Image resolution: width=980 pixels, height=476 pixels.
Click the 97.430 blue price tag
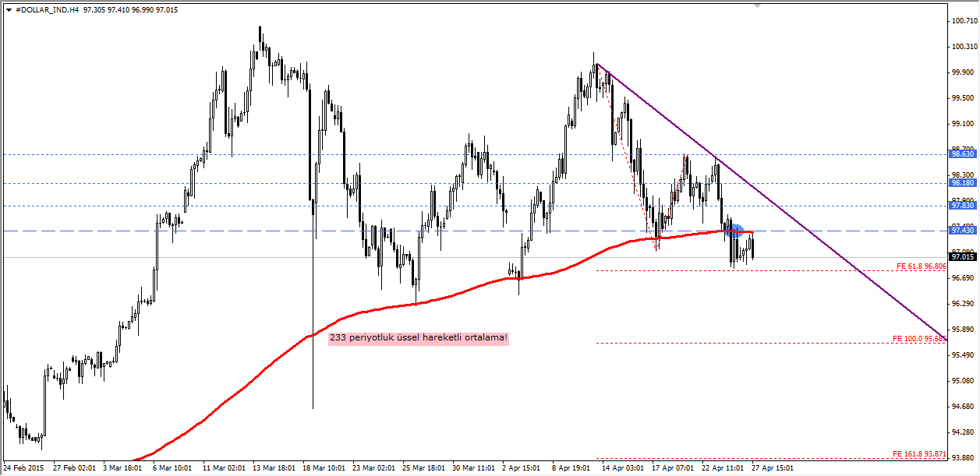pos(963,231)
